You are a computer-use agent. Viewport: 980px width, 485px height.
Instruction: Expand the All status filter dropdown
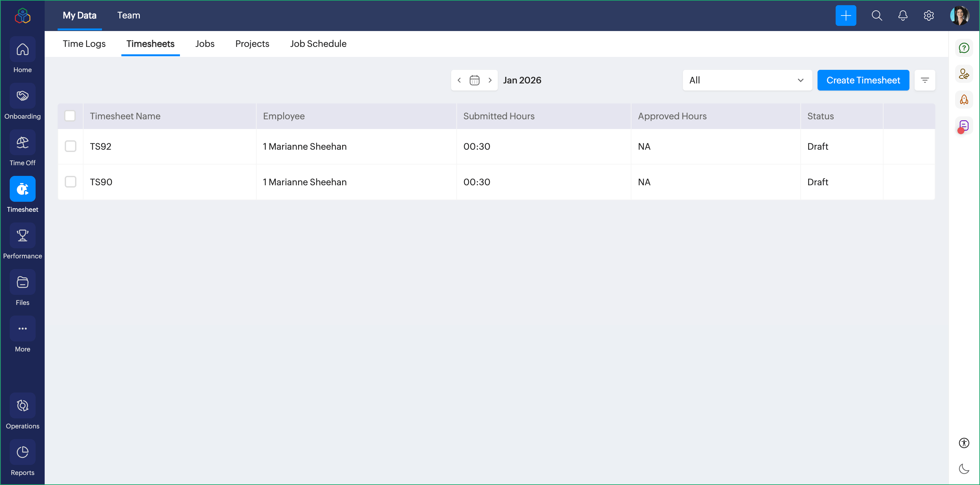pos(747,80)
